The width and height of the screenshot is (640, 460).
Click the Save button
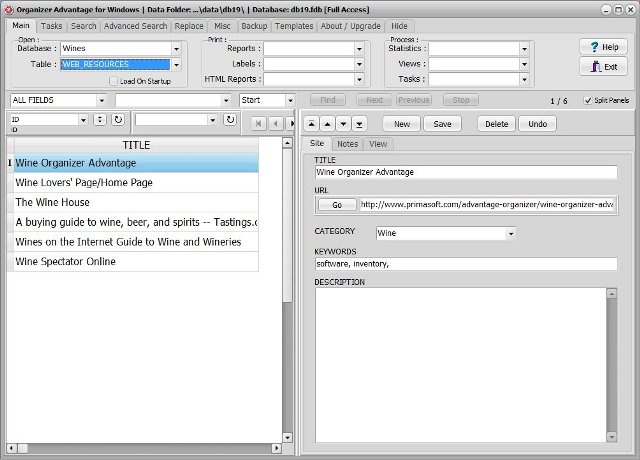pos(442,124)
